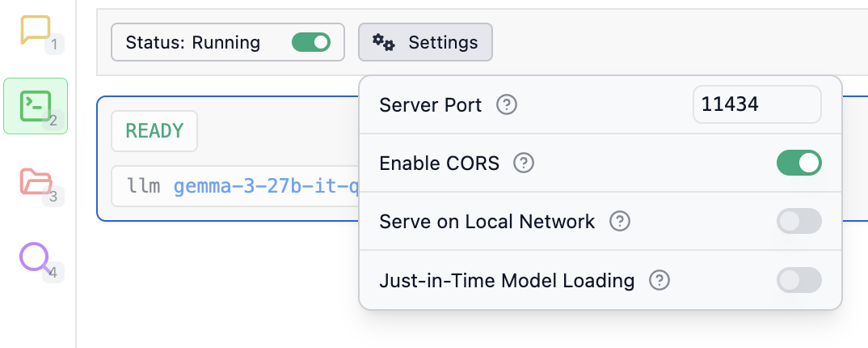The image size is (868, 348).
Task: Open My Models folder icon
Action: coord(36,181)
